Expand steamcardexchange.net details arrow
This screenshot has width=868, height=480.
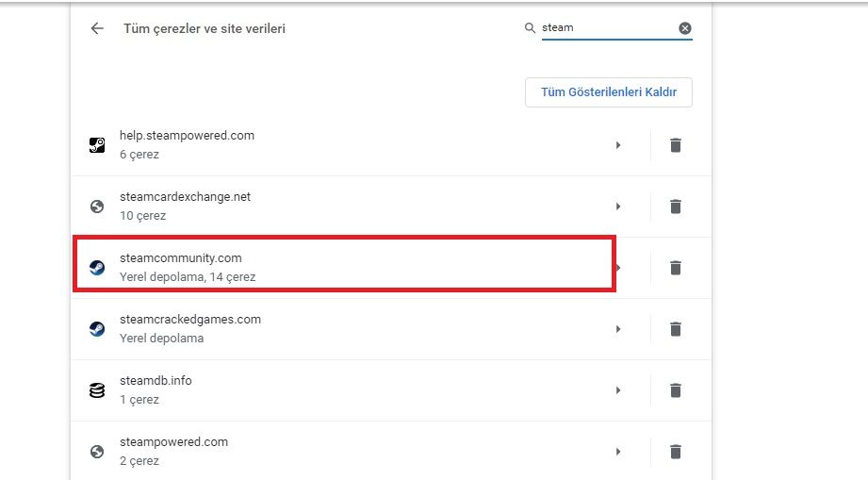coord(618,207)
